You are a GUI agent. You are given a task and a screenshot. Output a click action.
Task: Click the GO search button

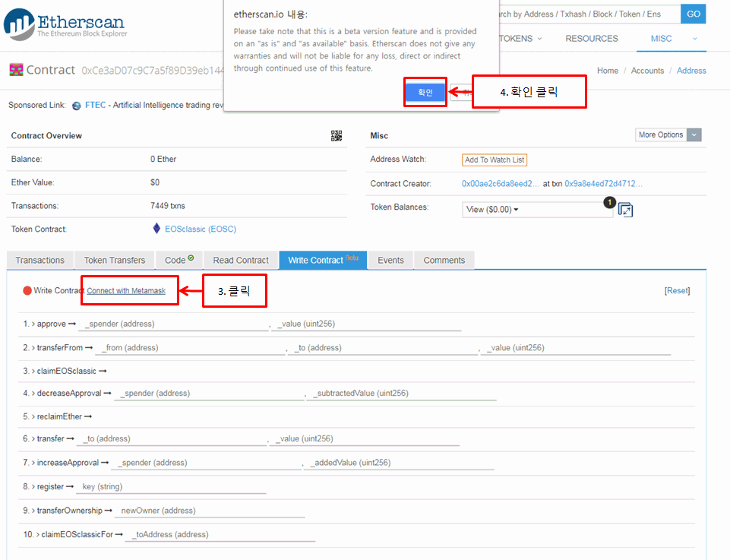click(694, 14)
